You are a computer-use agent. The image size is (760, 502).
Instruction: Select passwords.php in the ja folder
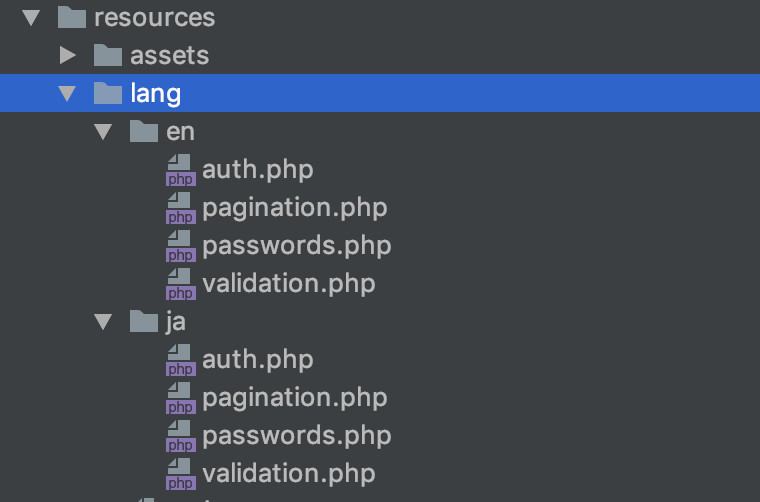(x=297, y=436)
